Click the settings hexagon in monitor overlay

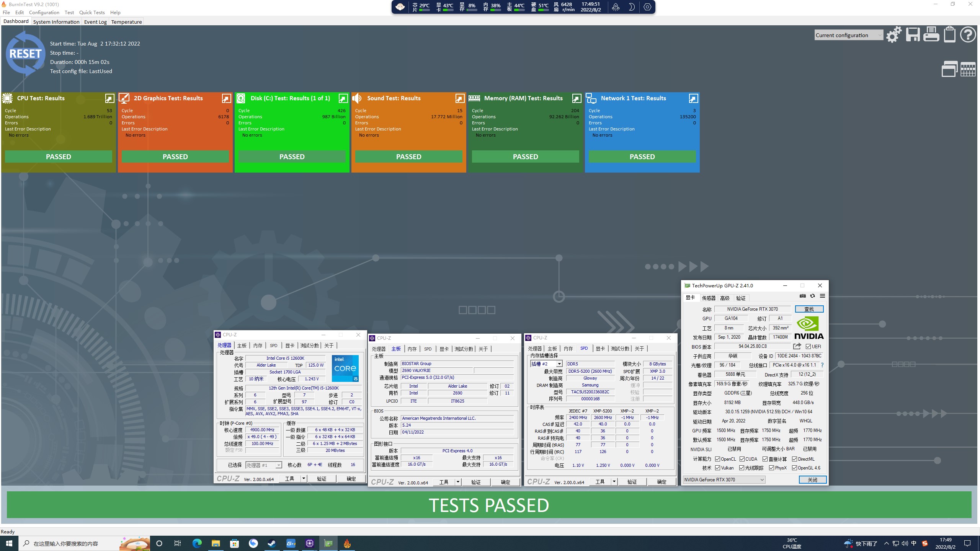point(647,7)
